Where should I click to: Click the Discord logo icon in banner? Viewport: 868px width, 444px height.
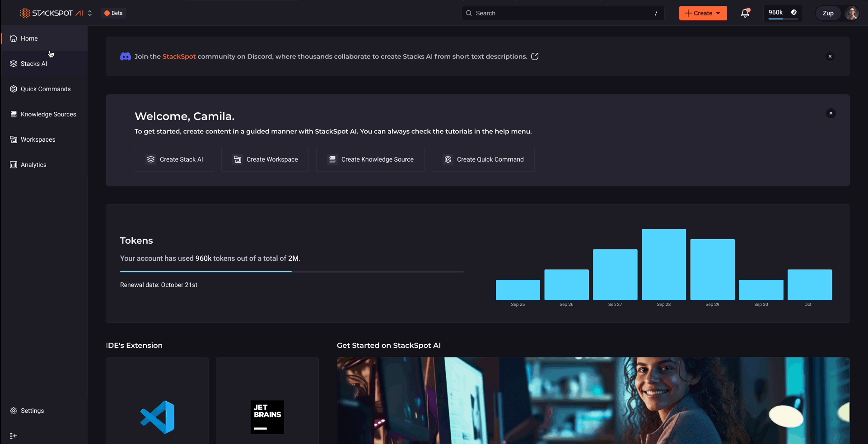click(126, 56)
